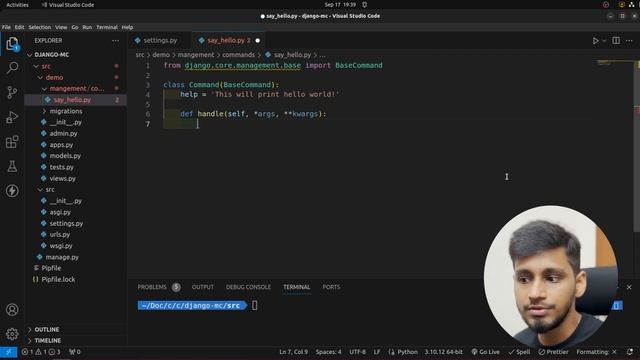Click commands breadcrumb segment
Viewport: 640px width, 360px height.
(238, 55)
